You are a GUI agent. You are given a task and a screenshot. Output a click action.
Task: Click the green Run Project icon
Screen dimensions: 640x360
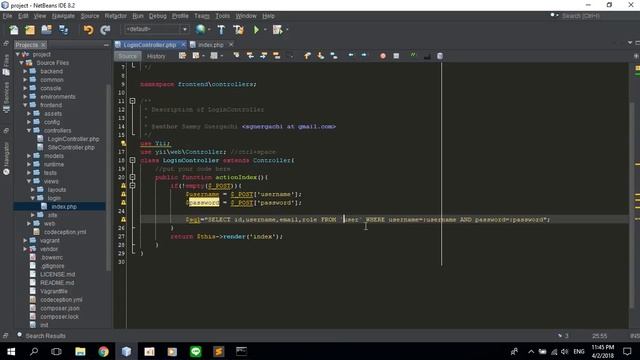(x=256, y=30)
